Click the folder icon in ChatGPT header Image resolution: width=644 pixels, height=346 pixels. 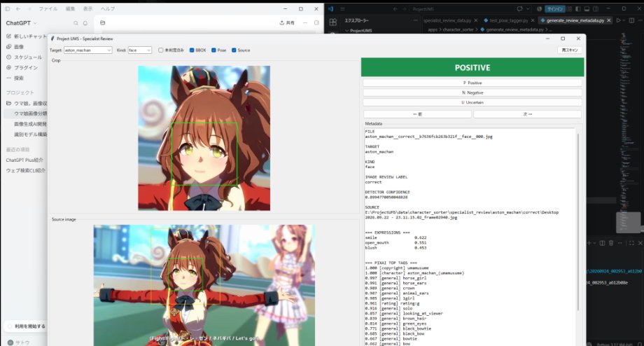pyautogui.click(x=103, y=22)
